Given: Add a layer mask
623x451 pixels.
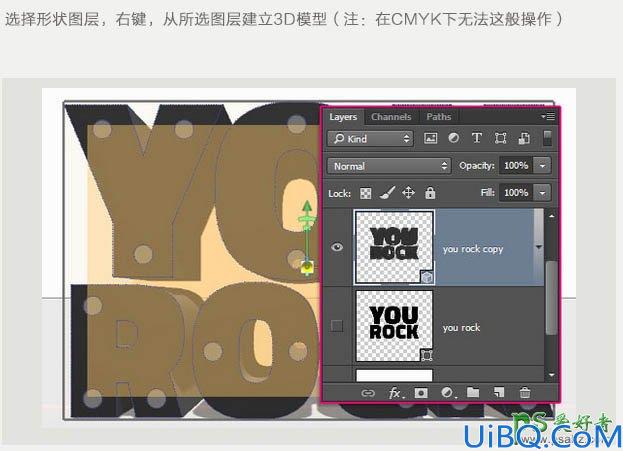Looking at the screenshot, I should pos(421,393).
